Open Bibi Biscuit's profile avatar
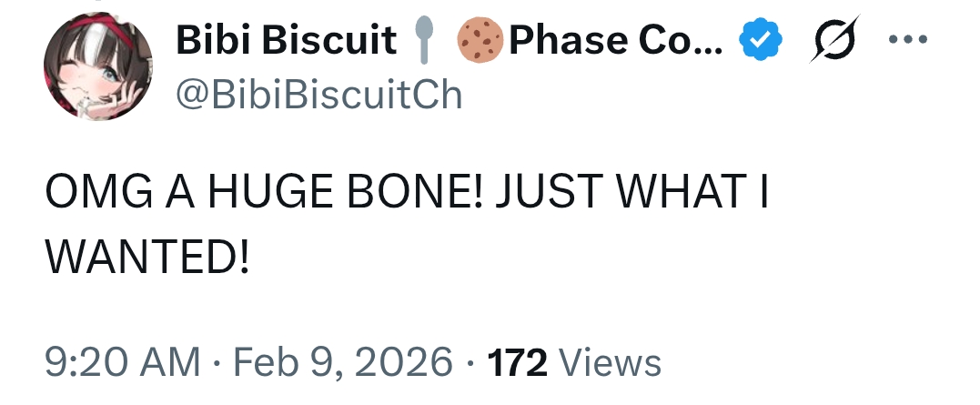Viewport: 980px width, 405px height. point(97,66)
